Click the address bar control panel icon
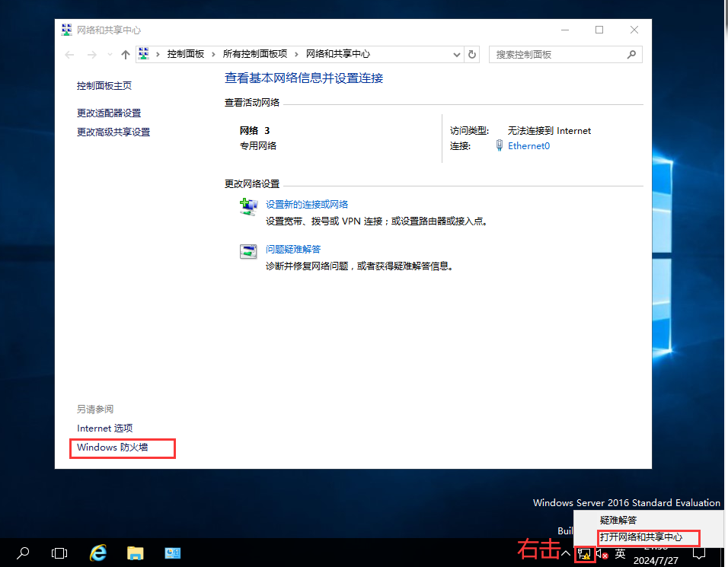 click(x=144, y=54)
